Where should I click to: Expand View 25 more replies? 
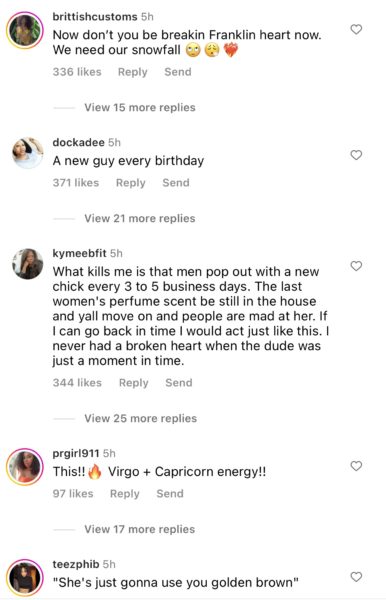(x=141, y=418)
